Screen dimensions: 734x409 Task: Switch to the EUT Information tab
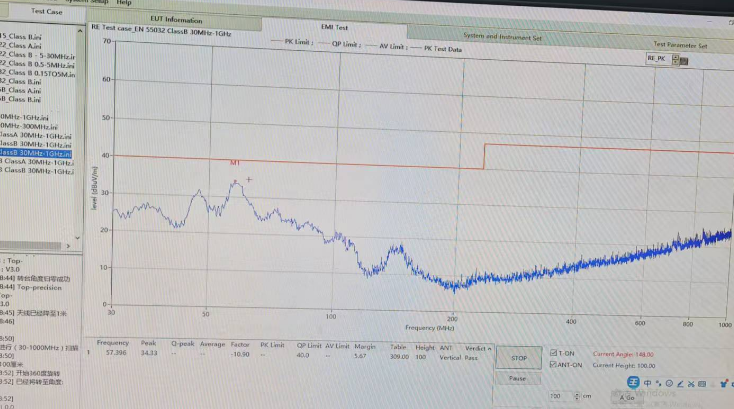[176, 20]
